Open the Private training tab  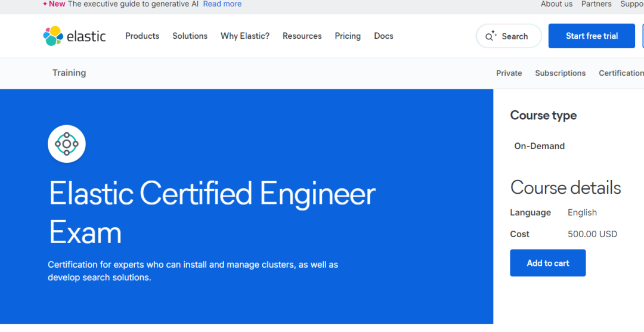pyautogui.click(x=509, y=73)
